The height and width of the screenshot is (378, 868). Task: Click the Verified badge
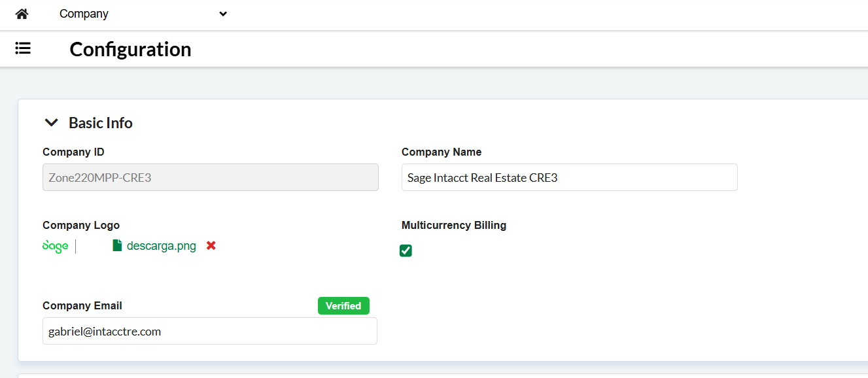pyautogui.click(x=343, y=306)
